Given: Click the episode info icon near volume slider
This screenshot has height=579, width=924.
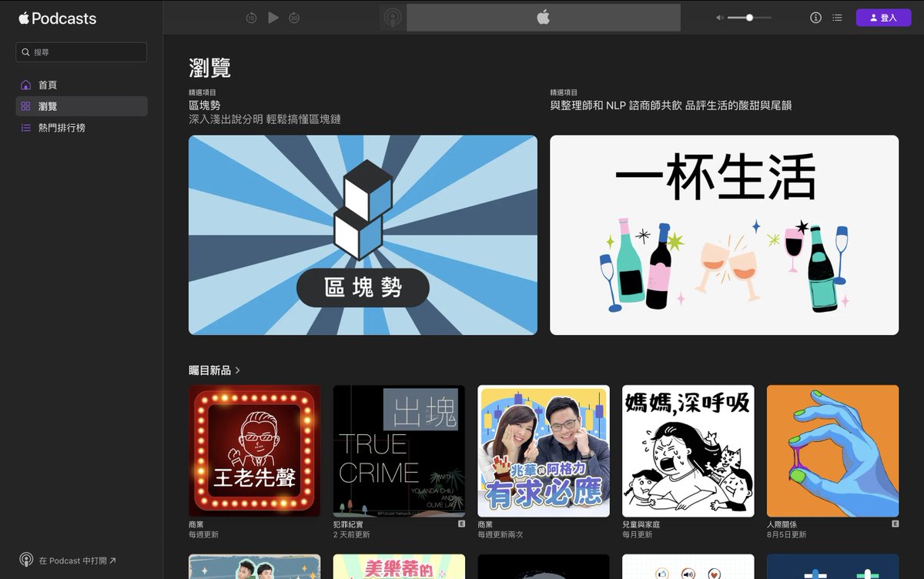Looking at the screenshot, I should pos(815,17).
